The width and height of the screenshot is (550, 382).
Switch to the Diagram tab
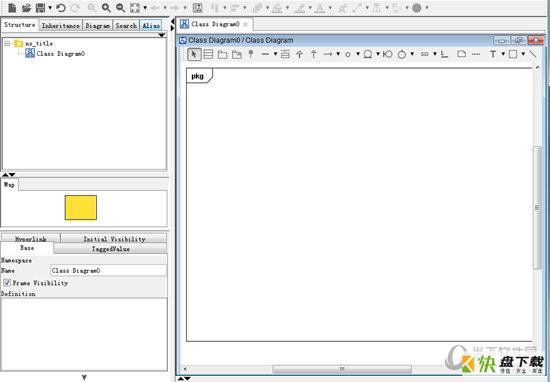point(98,26)
